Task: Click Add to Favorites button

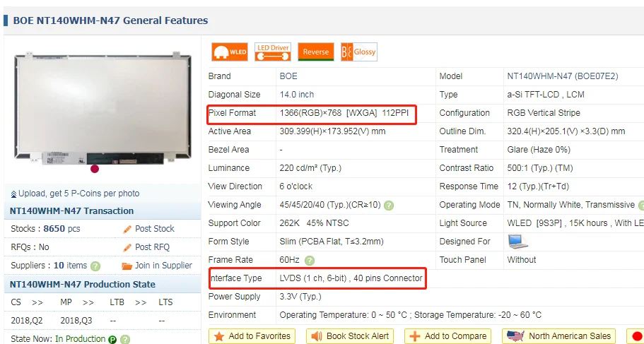Action: coord(252,336)
